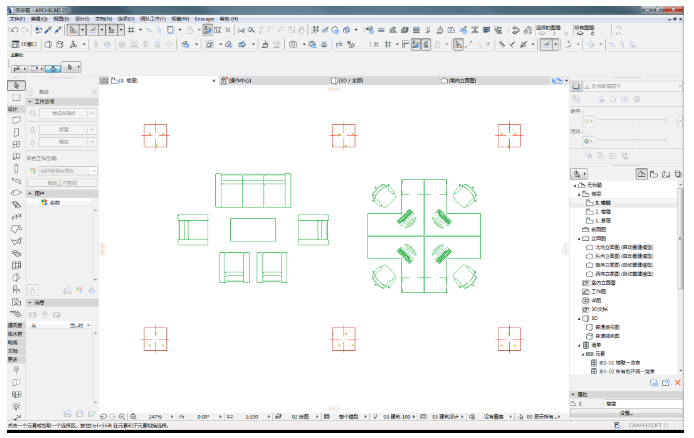694x438 pixels.
Task: Open the Enscape menu
Action: [x=204, y=19]
